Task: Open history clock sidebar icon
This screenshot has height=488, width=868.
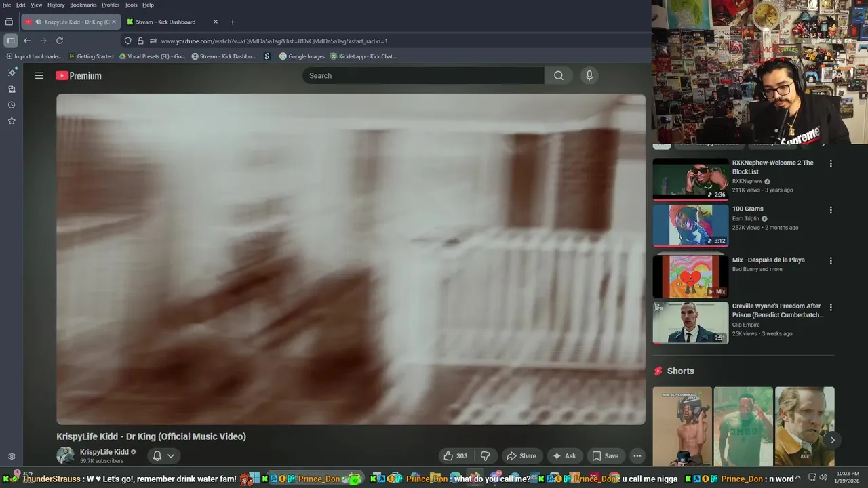Action: (x=12, y=105)
